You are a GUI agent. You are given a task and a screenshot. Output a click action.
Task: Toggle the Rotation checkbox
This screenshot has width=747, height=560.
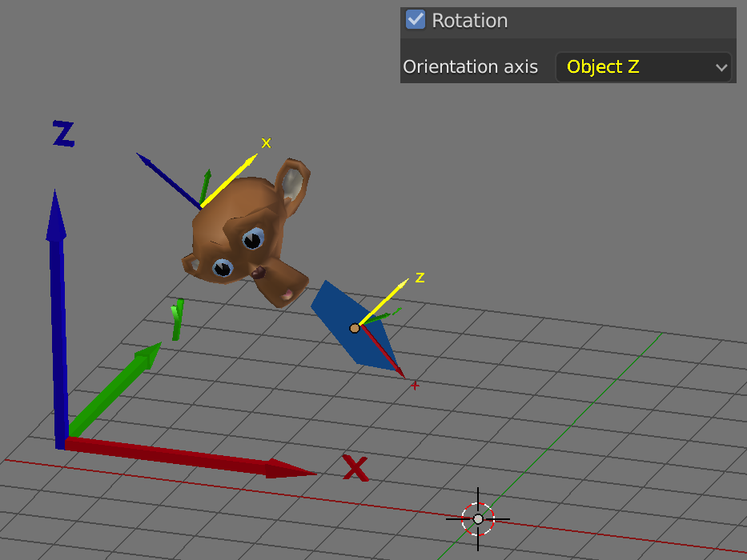pyautogui.click(x=416, y=20)
